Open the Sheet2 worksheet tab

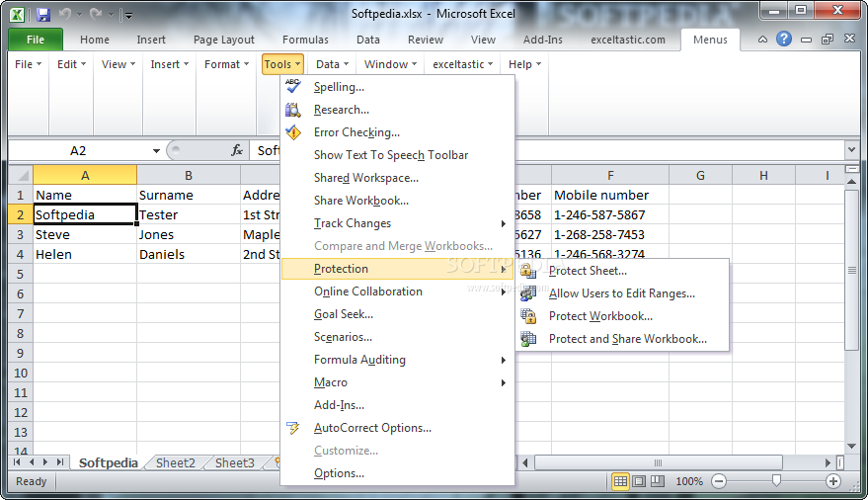[176, 462]
